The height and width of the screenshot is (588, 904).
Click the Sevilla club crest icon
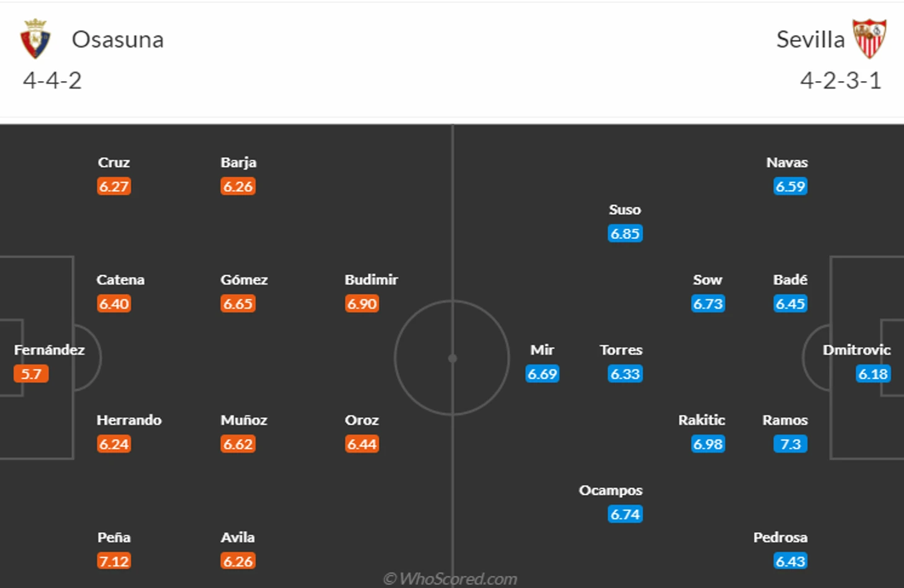(869, 38)
